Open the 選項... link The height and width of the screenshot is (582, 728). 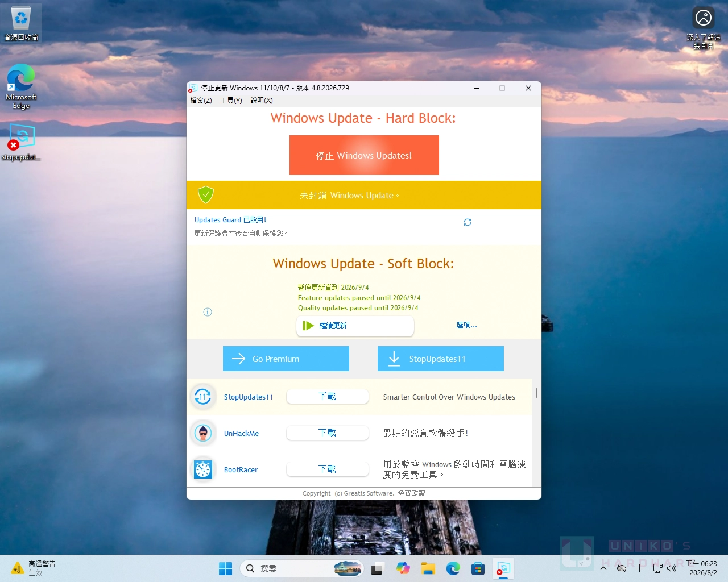click(466, 325)
